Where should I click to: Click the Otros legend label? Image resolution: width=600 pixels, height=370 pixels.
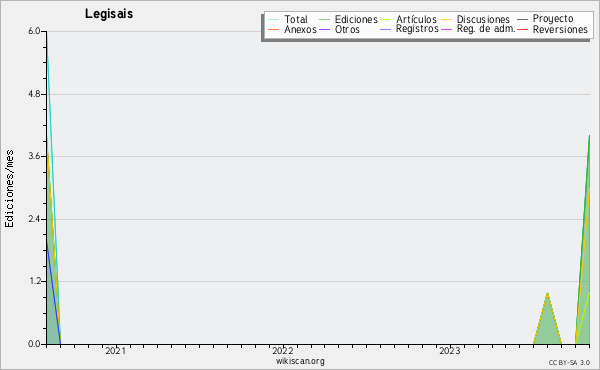click(x=347, y=29)
